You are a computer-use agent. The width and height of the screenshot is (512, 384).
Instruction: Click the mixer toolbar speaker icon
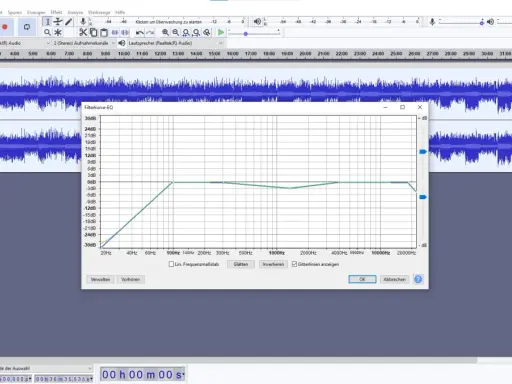[490, 22]
